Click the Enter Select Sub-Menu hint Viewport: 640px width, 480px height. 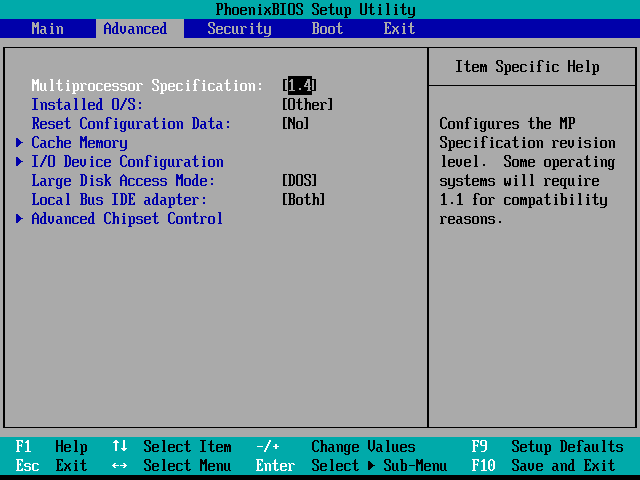pyautogui.click(x=351, y=465)
